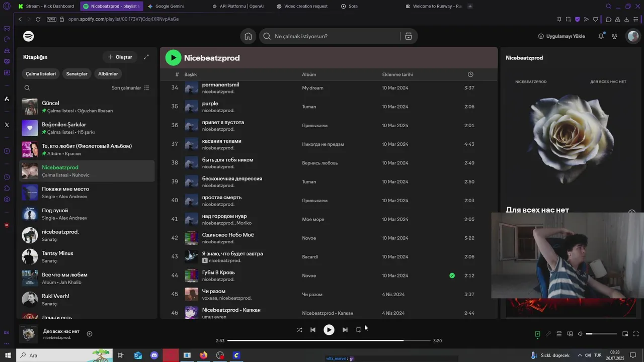This screenshot has width=644, height=362.
Task: Open Friend Activity people icon
Action: pos(614,36)
